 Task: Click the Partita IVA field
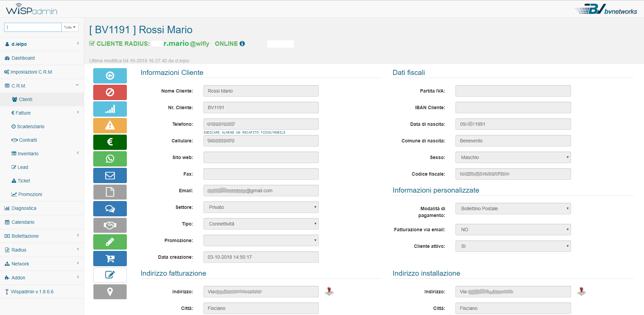coord(513,91)
